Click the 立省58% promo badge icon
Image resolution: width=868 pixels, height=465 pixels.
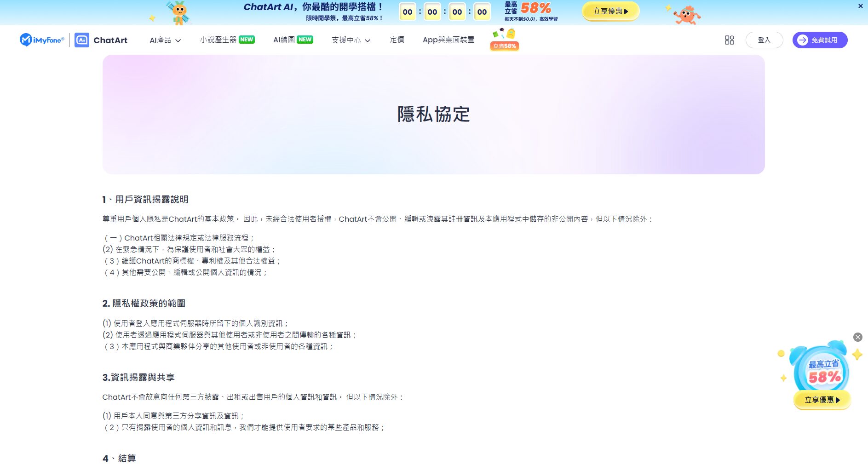pyautogui.click(x=505, y=39)
